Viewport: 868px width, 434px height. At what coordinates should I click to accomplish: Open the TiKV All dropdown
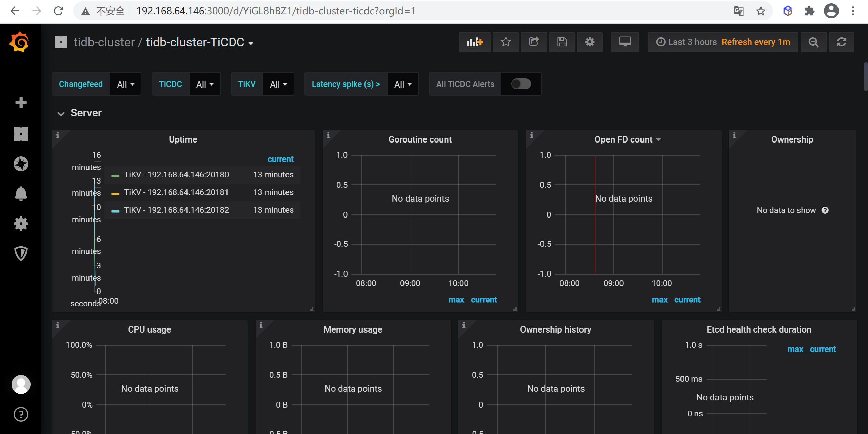click(278, 84)
